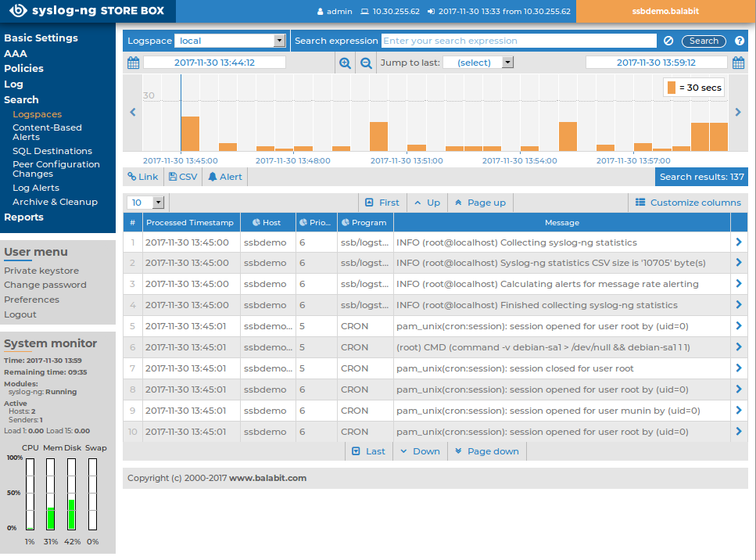Expand details for log row 5
The height and width of the screenshot is (560, 756).
tap(739, 326)
